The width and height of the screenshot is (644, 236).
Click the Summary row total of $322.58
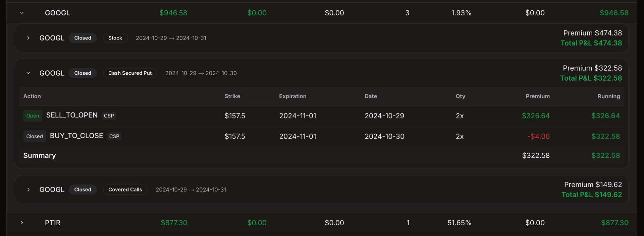(606, 155)
